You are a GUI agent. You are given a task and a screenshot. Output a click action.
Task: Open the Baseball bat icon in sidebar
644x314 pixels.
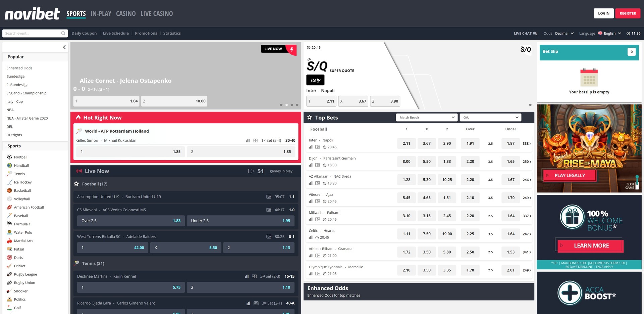point(9,216)
